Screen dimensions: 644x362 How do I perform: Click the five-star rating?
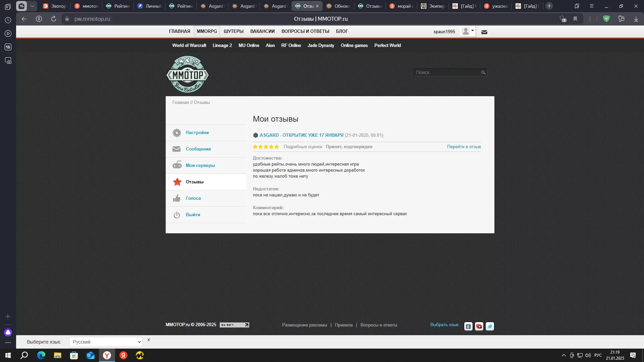(x=266, y=146)
